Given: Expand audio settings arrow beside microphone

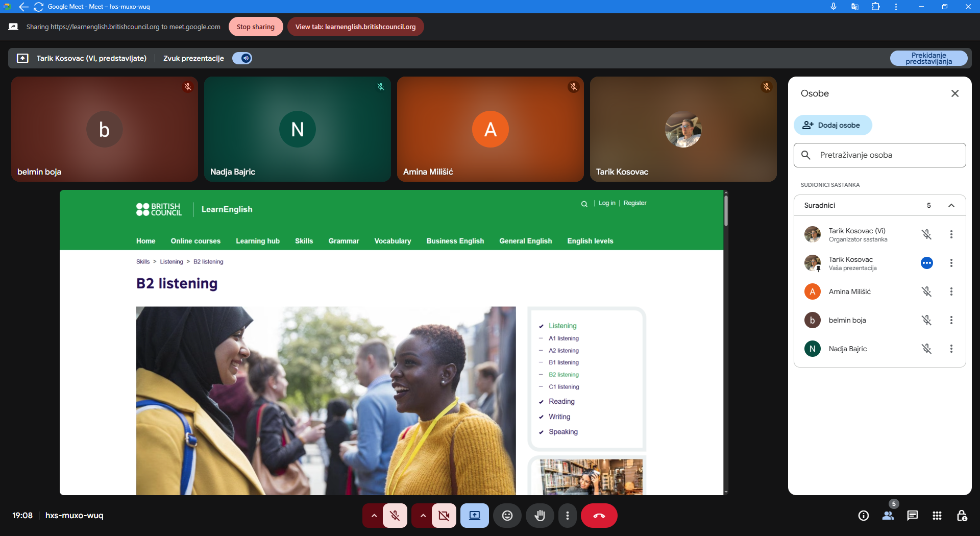Looking at the screenshot, I should [x=374, y=516].
